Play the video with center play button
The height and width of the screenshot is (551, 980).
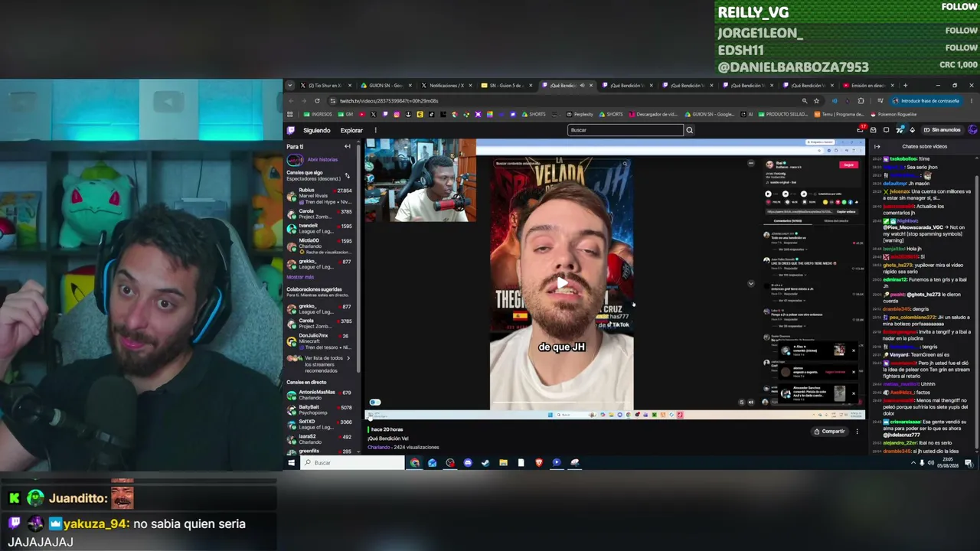(562, 284)
